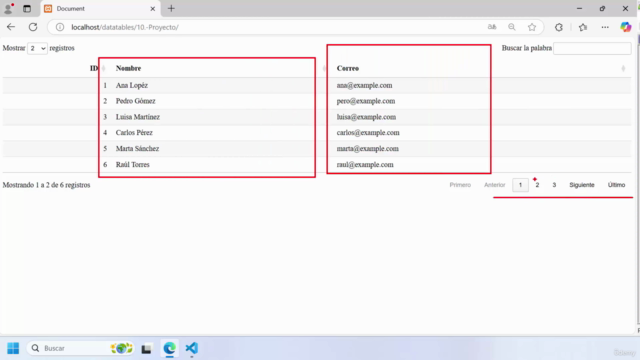Click the address bar URL
This screenshot has height=360, width=640.
125,27
